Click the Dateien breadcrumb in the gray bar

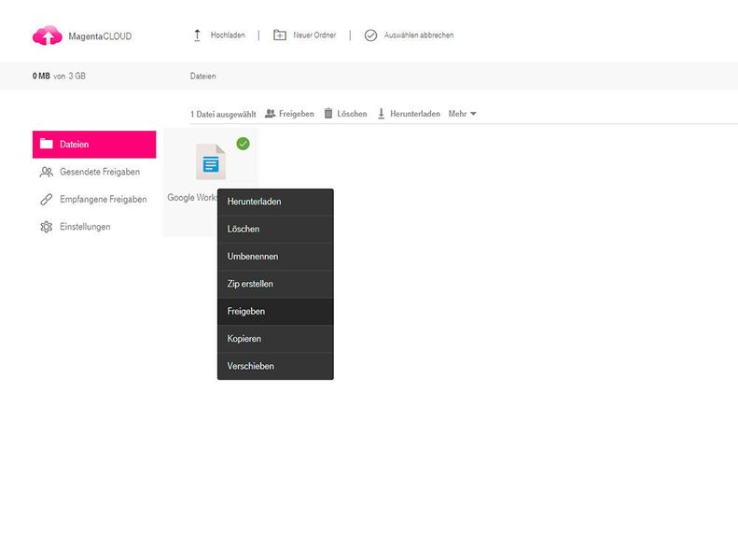coord(202,76)
